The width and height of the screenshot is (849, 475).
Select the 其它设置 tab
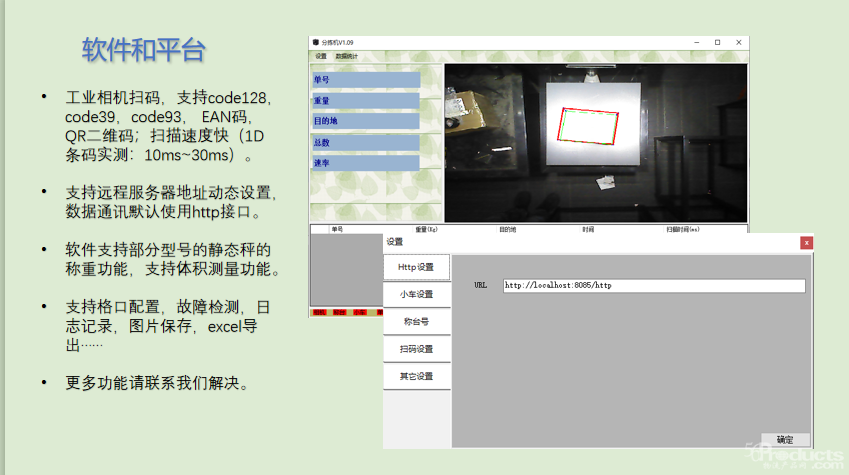[416, 376]
